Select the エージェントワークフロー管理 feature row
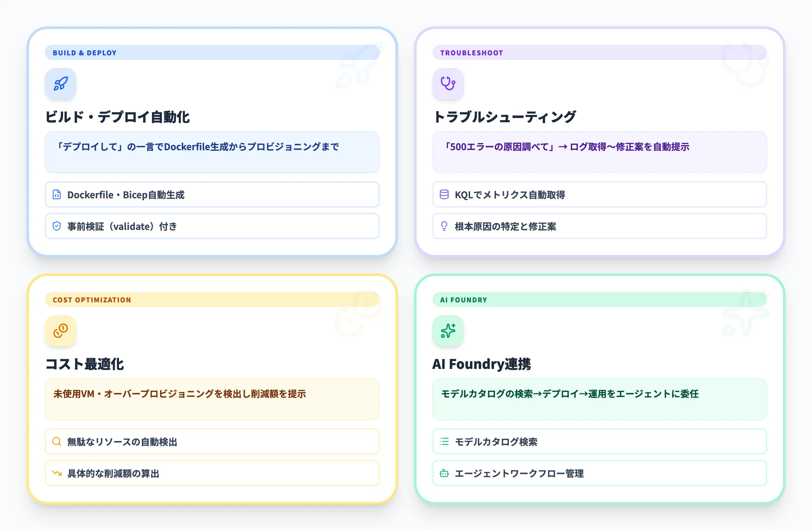 [x=600, y=473]
